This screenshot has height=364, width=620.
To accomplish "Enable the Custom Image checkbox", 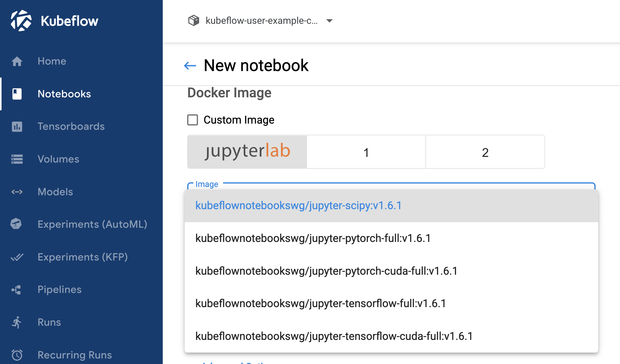I will pyautogui.click(x=193, y=120).
